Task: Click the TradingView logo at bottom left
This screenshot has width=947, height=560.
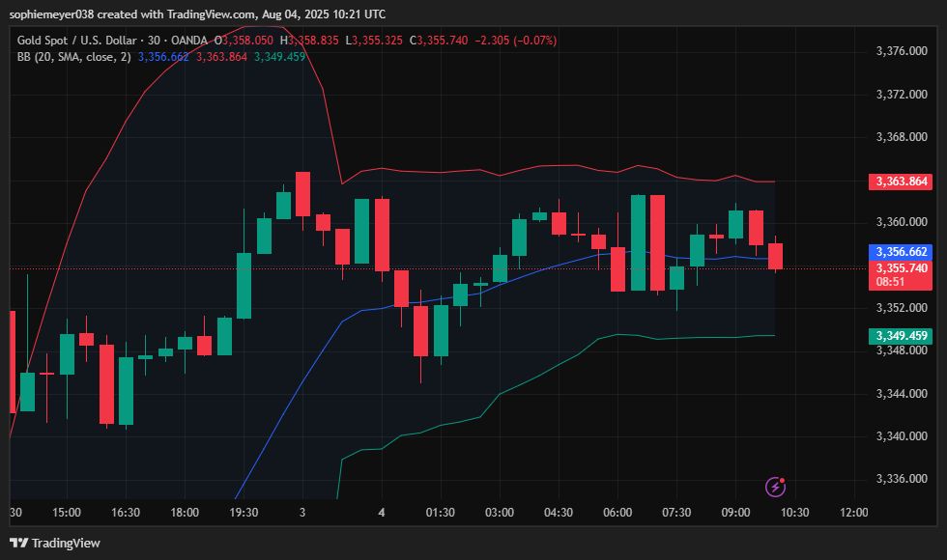Action: tap(55, 543)
